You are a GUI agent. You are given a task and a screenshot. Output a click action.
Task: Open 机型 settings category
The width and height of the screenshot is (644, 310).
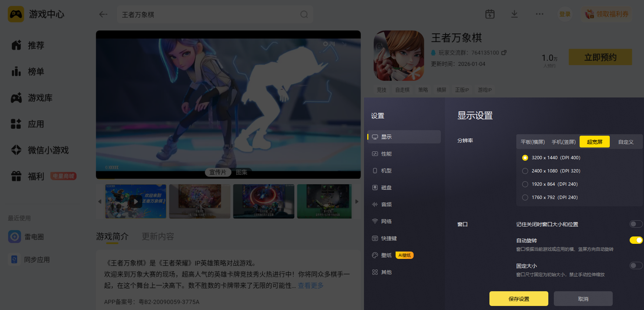tap(404, 171)
